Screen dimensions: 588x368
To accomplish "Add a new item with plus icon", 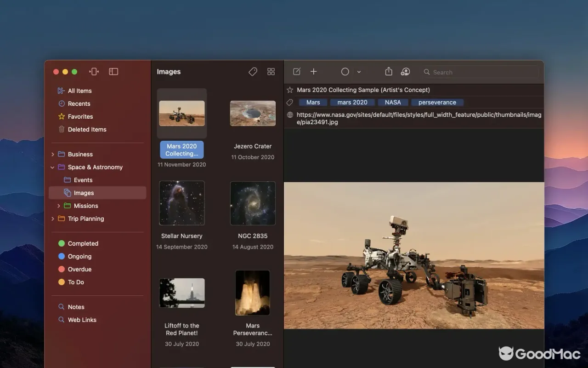I will coord(314,72).
